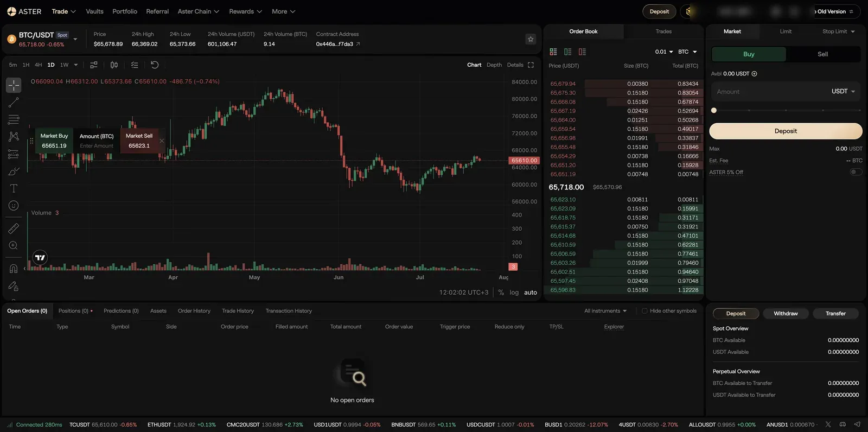Show buy orders only in order book
The height and width of the screenshot is (432, 868).
[x=568, y=52]
